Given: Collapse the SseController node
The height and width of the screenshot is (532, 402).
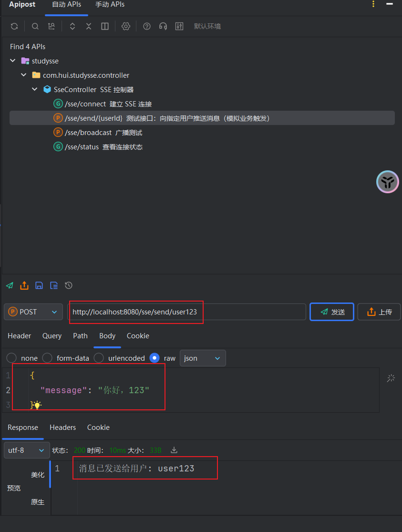Looking at the screenshot, I should click(x=35, y=89).
